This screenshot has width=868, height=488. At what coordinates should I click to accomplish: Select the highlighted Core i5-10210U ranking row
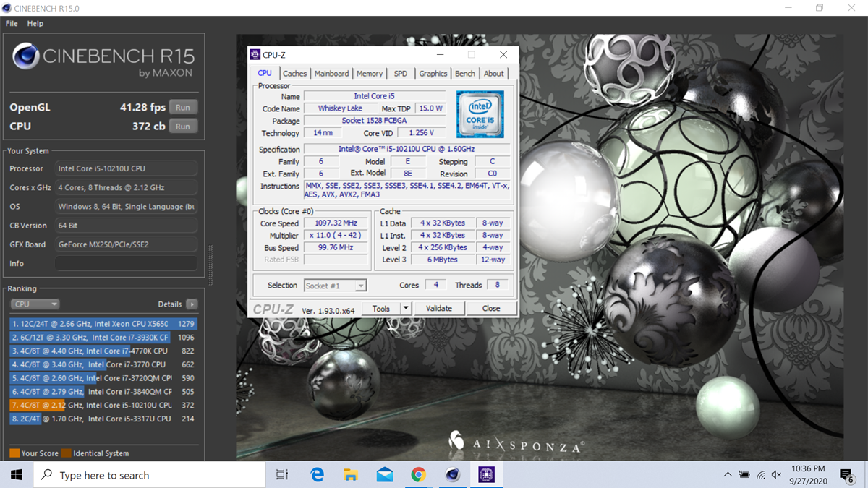tap(103, 405)
